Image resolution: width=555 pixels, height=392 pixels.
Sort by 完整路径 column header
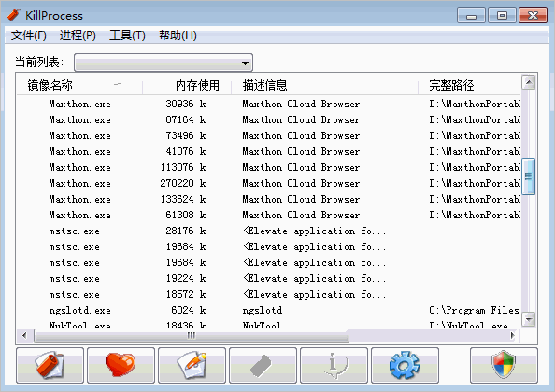click(x=469, y=85)
